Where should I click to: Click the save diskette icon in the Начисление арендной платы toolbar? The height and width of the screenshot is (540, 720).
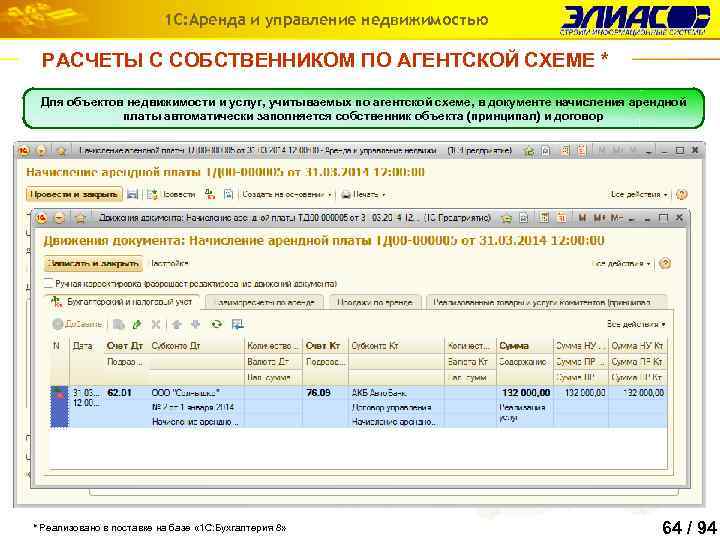(132, 194)
